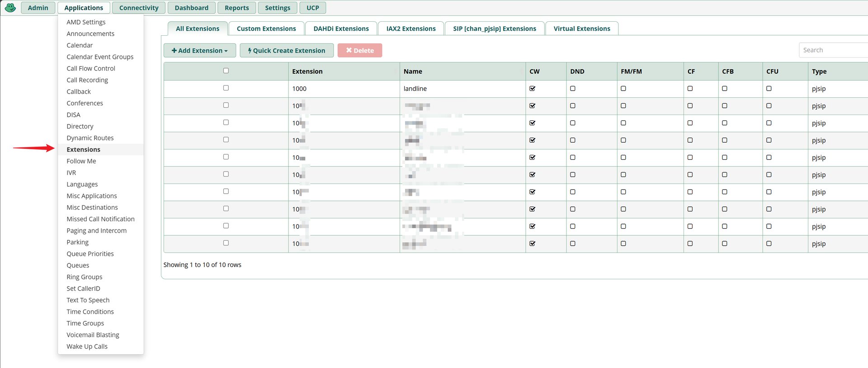
Task: Click the FreePBX frog logo icon
Action: pyautogui.click(x=10, y=8)
